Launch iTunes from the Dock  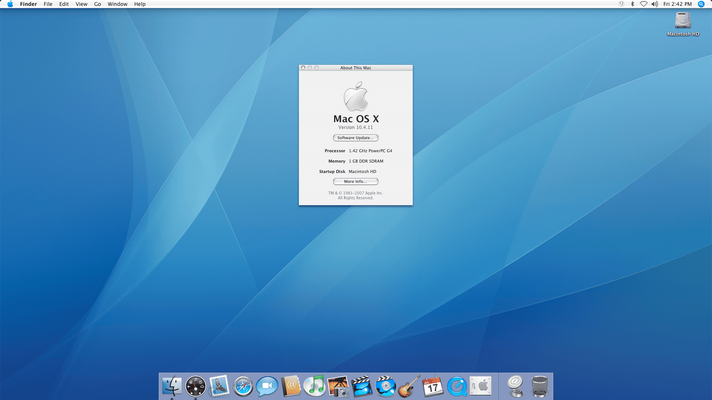point(314,386)
